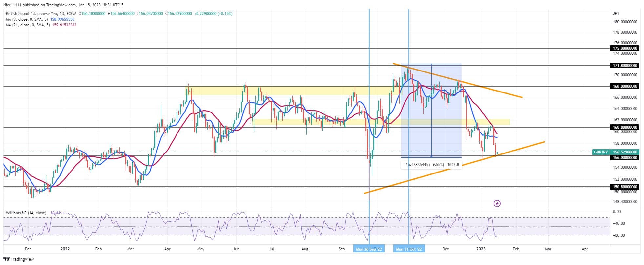
Task: Click the Mon 26 Sep '22 date marker
Action: coord(369,249)
